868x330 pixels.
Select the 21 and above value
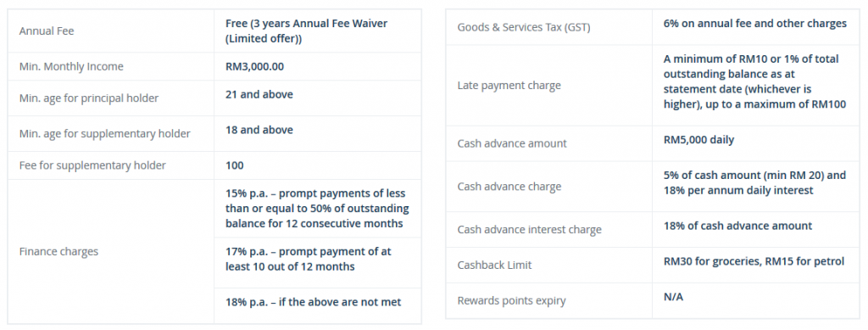[259, 94]
